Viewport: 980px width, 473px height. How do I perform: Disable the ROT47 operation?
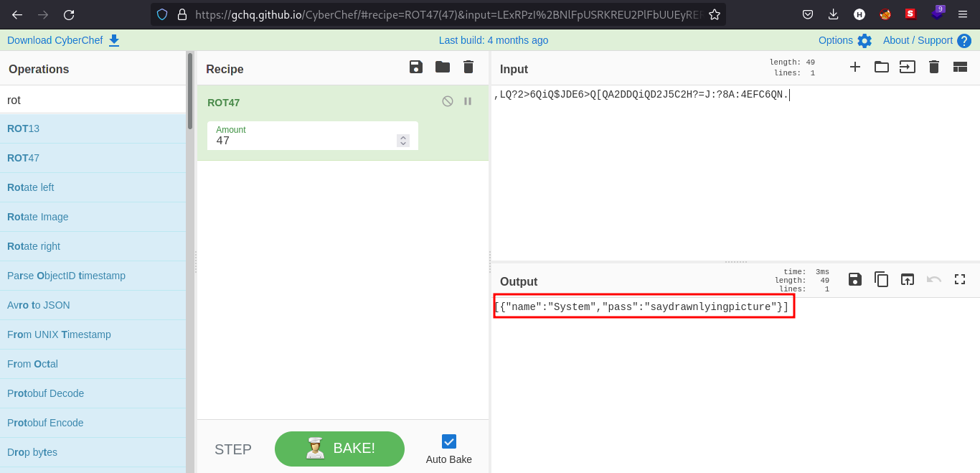click(447, 100)
